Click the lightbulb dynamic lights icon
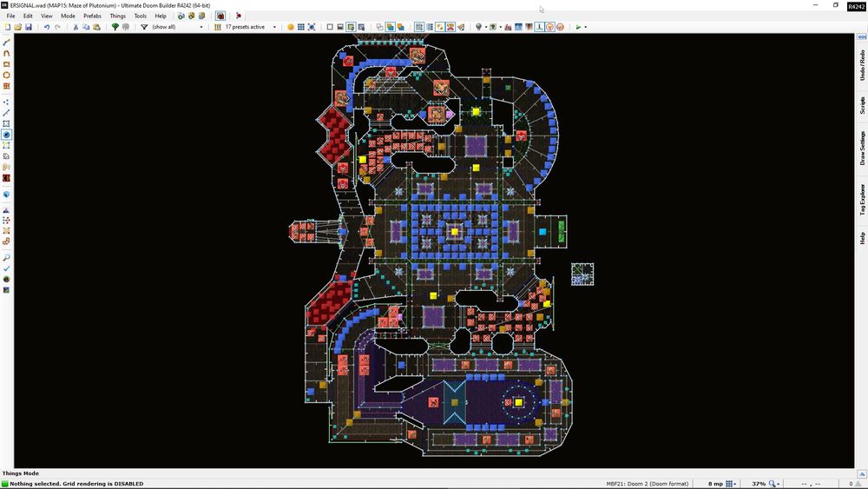Screen dimensions: 868x489 pyautogui.click(x=479, y=27)
